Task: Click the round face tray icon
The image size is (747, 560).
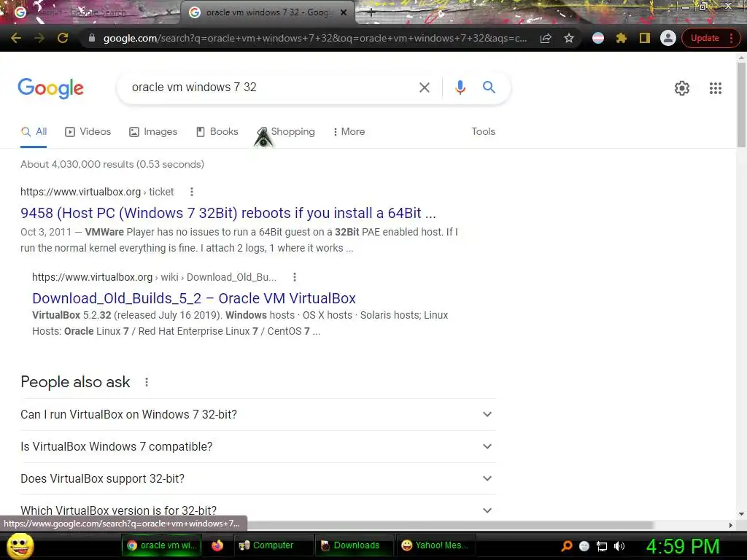Action: [x=584, y=546]
